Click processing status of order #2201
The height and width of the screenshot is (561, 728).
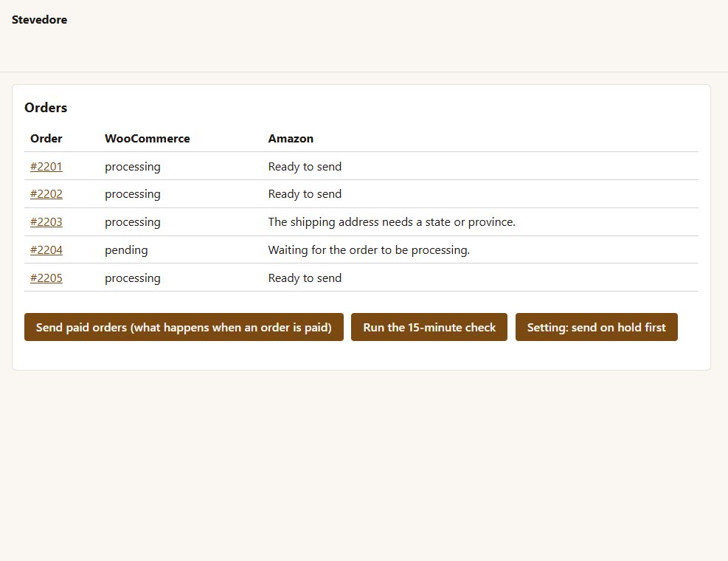pyautogui.click(x=132, y=167)
